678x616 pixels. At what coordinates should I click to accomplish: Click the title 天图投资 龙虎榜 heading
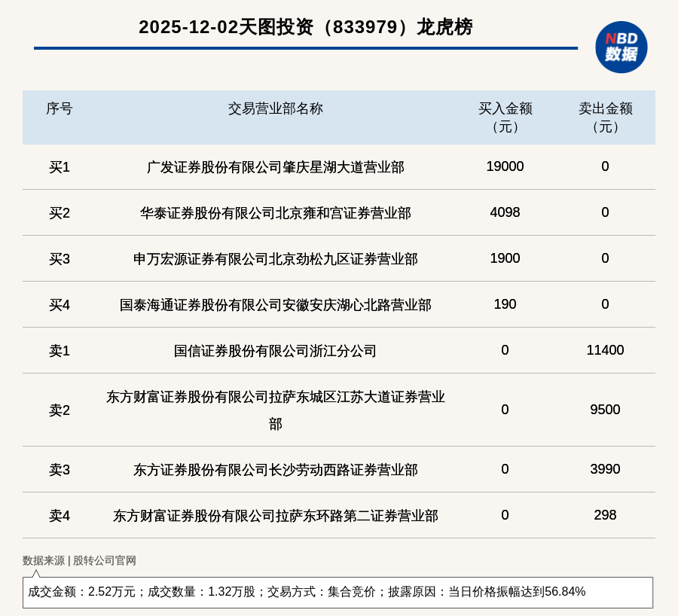tap(305, 27)
